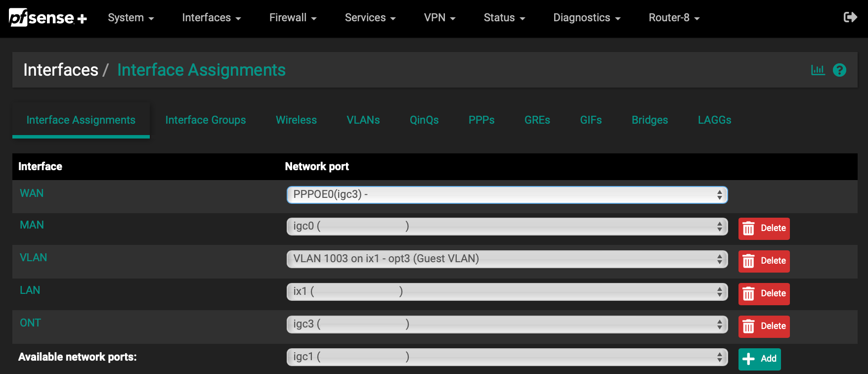This screenshot has width=868, height=374.
Task: Open the ONT network port dropdown
Action: tap(507, 325)
